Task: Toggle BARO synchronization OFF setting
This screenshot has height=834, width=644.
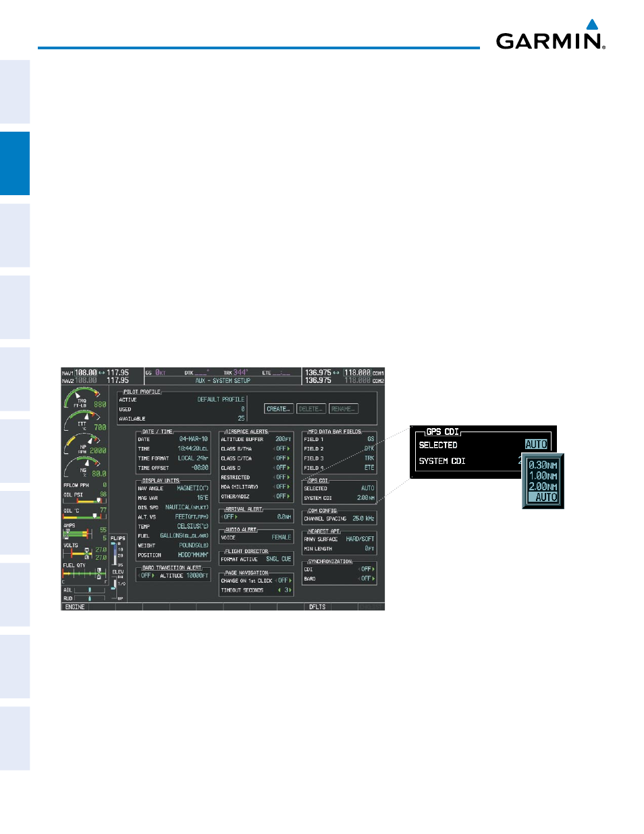Action: tap(367, 578)
